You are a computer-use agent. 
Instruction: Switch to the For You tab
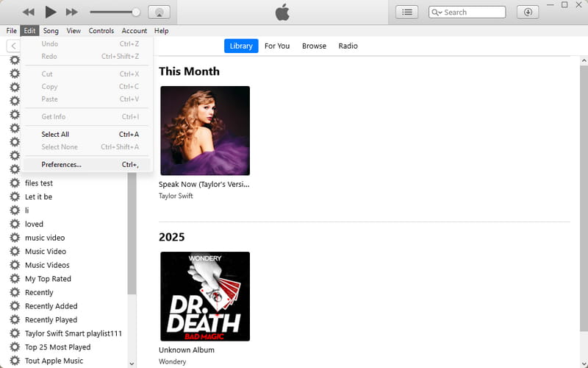277,46
